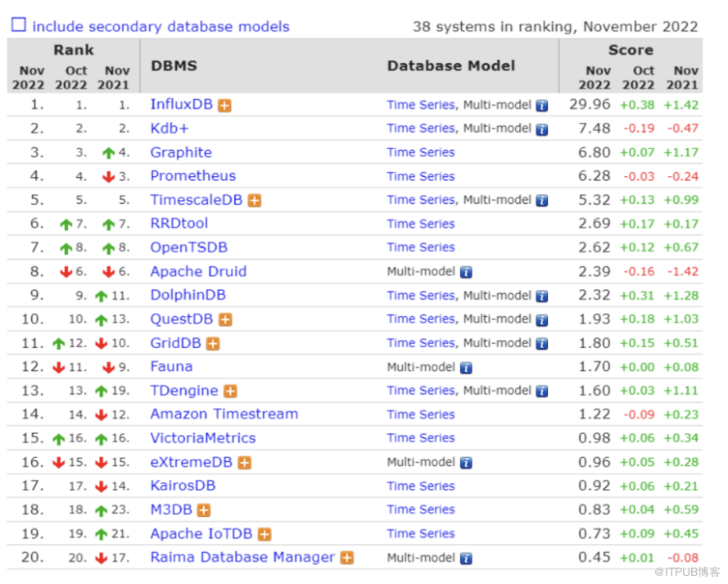Click the orange plus icon next to M3DB
The image size is (728, 584).
204,510
